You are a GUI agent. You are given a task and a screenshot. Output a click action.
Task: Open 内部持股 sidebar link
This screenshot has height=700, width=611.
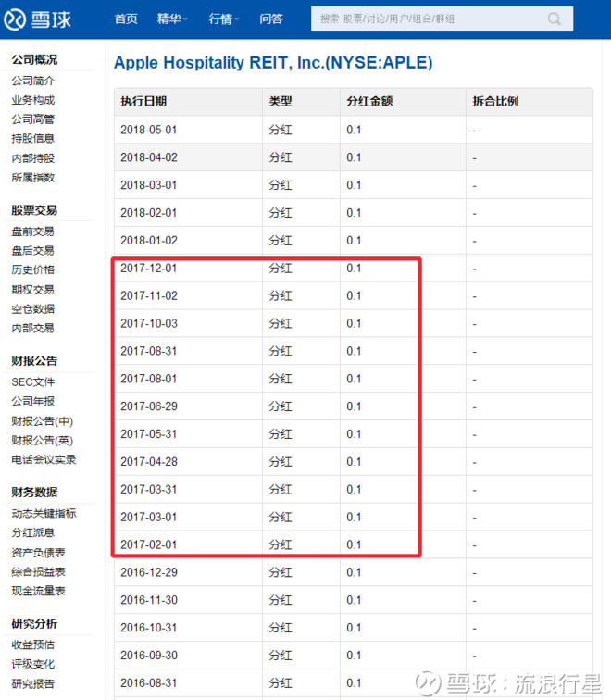(x=33, y=158)
